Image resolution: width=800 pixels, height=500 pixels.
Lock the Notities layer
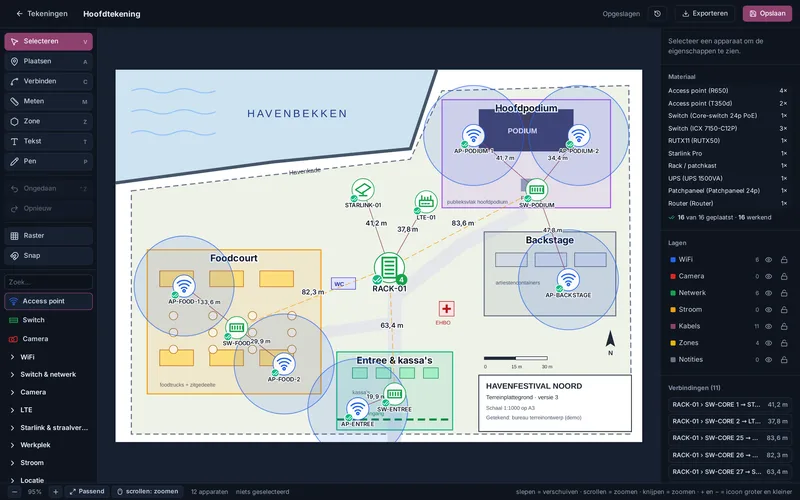784,360
